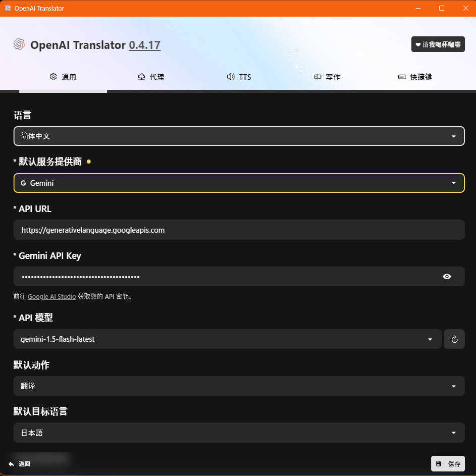Open the default provider dropdown showing Gemini
Viewport: 476px width, 476px height.
239,183
